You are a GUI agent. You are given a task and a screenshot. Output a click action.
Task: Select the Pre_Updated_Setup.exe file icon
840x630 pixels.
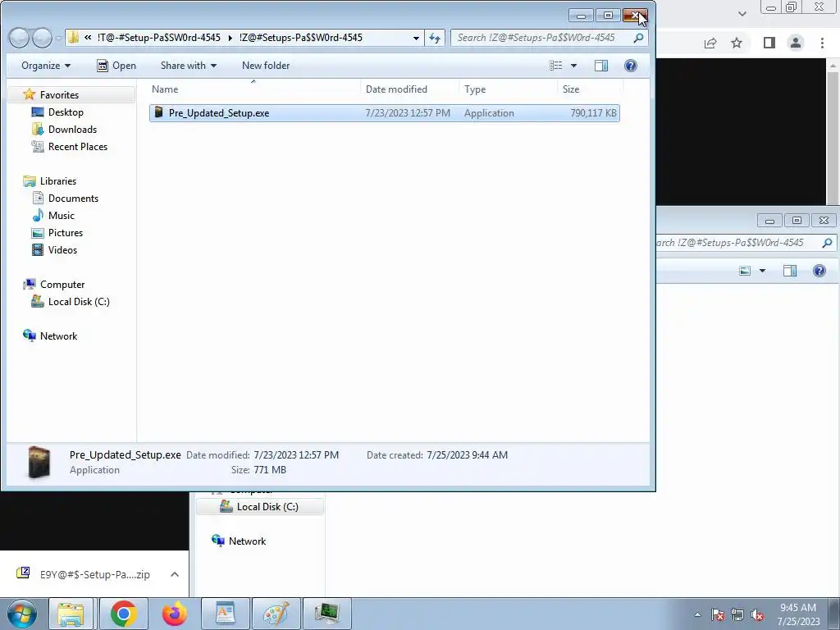click(x=158, y=112)
